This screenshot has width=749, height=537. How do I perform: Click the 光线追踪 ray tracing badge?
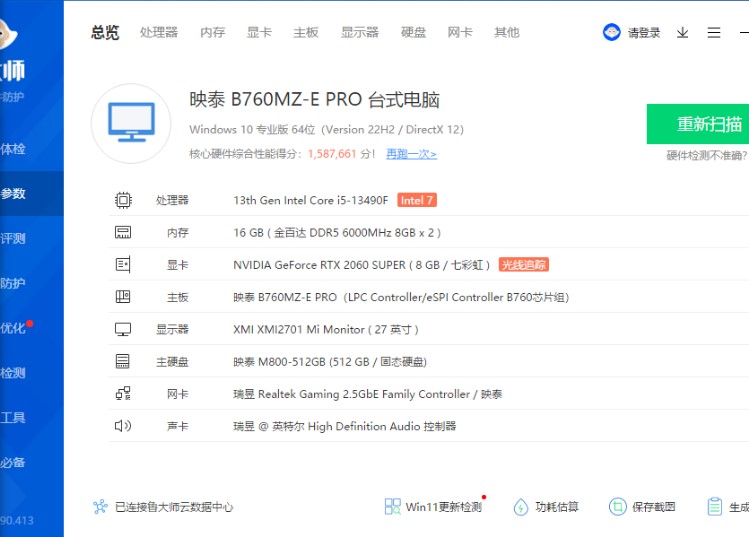[524, 265]
